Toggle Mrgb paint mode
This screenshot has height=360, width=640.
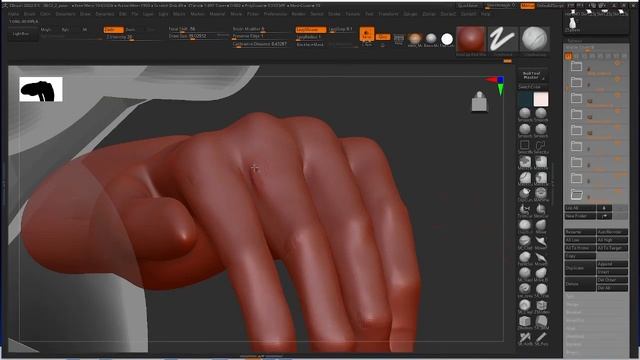pyautogui.click(x=46, y=29)
